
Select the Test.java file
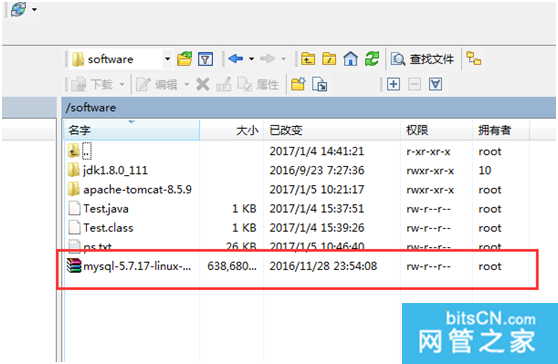tap(297, 209)
